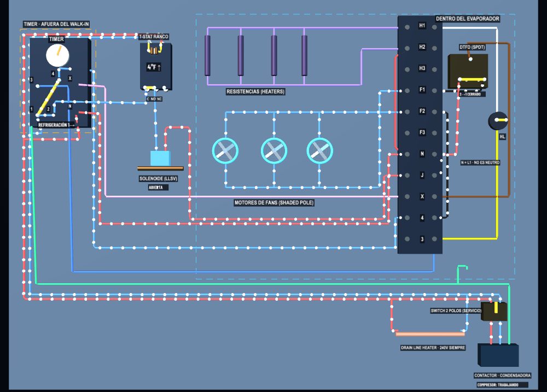This screenshot has width=547, height=392.
Task: Select the H3 terminal on the block
Action: (x=422, y=68)
